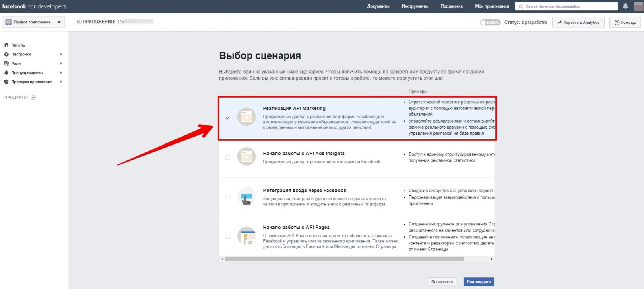The height and width of the screenshot is (289, 644).
Task: Click the search magnifier icon
Action: click(521, 6)
